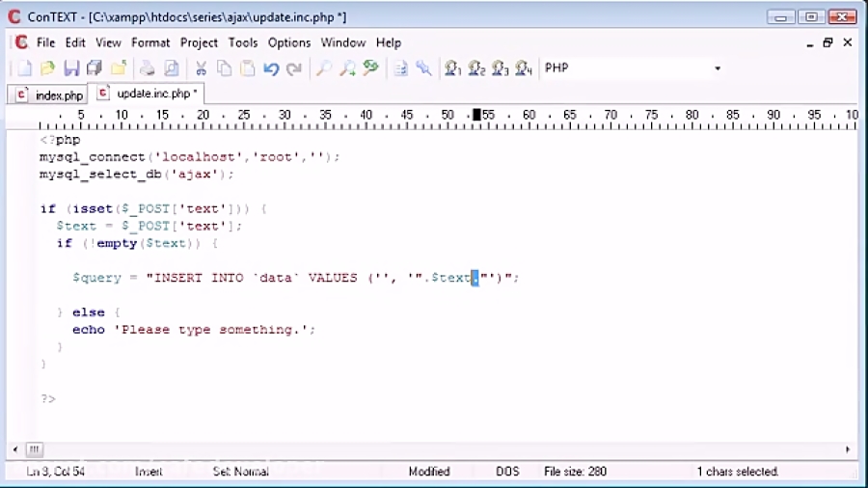Run user command 2 icon
The image size is (868, 488).
tap(476, 68)
